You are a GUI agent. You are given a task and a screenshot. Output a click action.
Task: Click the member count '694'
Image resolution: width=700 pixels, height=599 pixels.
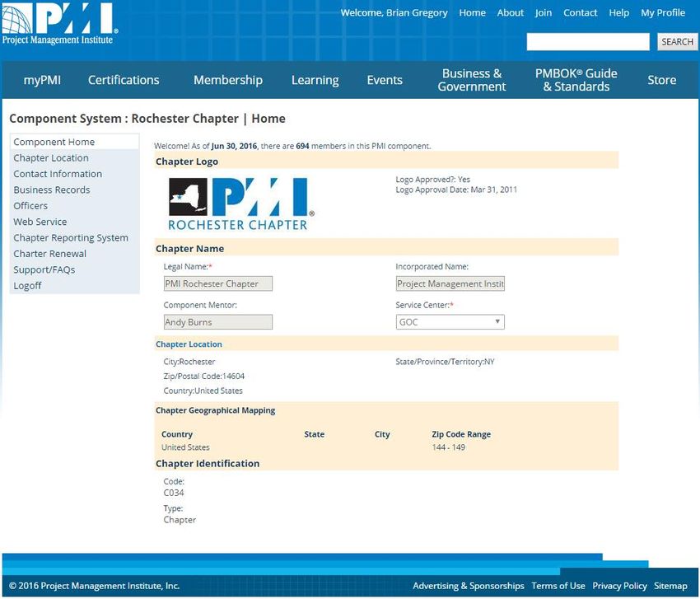coord(302,146)
